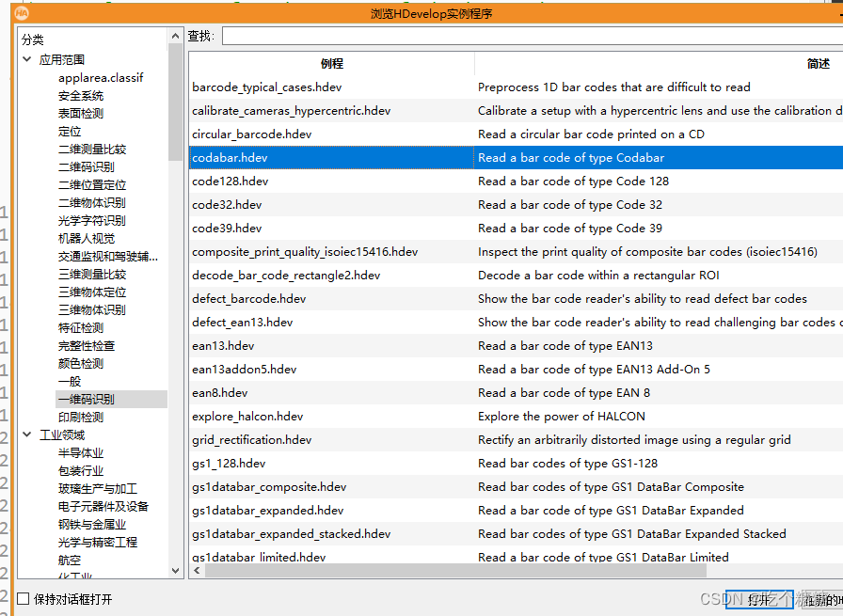
Task: Select 光学与精密工程 industry item
Action: coord(97,542)
